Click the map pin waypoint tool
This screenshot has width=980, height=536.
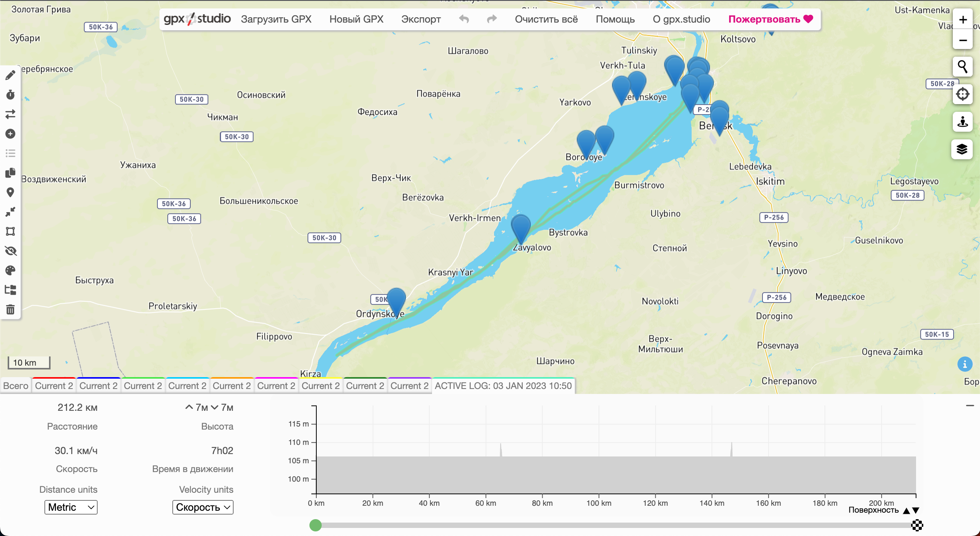pos(10,192)
